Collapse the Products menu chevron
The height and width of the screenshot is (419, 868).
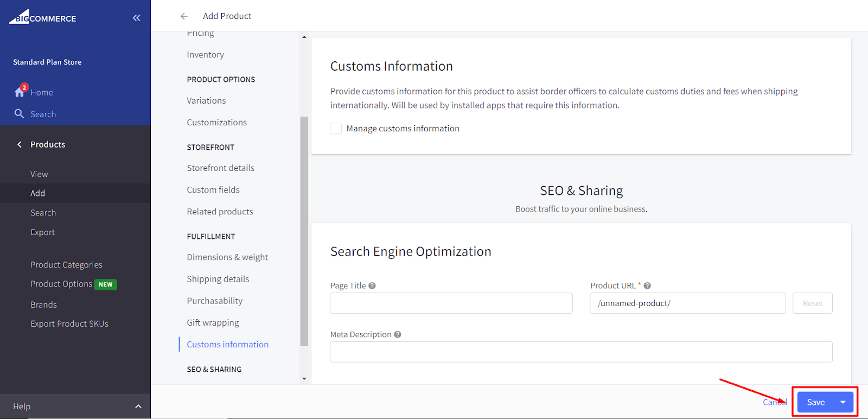[20, 144]
